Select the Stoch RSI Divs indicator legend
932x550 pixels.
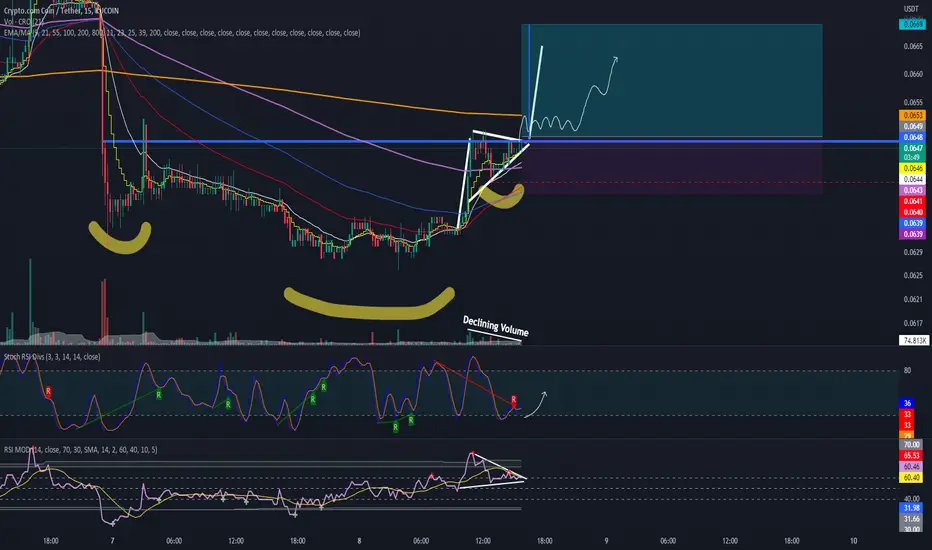tap(52, 357)
